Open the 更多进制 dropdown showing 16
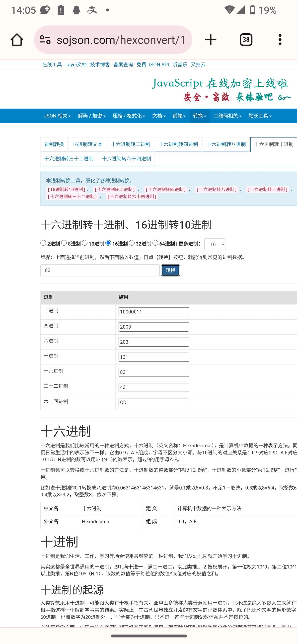 (x=215, y=244)
